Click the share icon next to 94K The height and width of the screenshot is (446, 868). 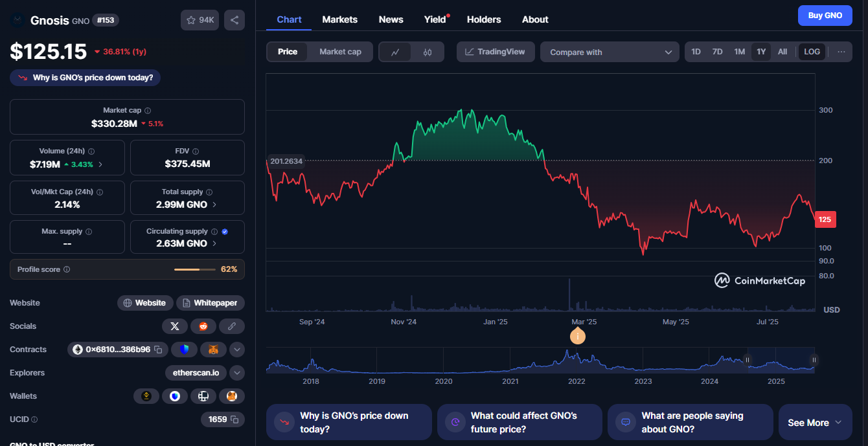tap(234, 20)
